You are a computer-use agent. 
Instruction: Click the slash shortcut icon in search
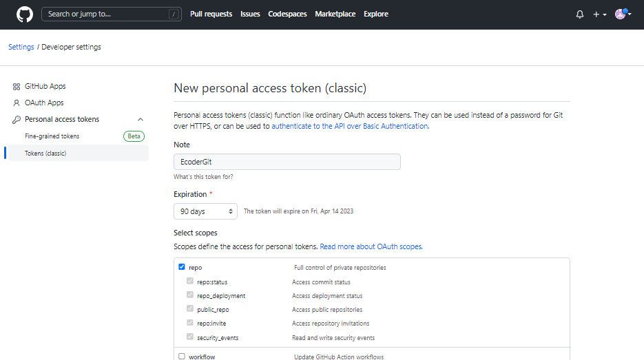(x=174, y=14)
